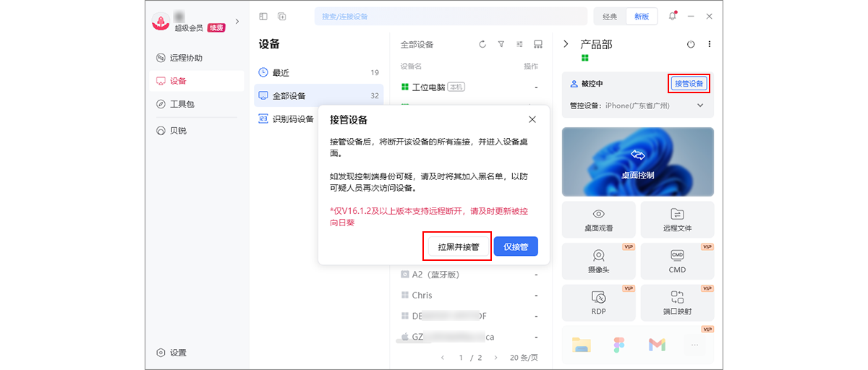The width and height of the screenshot is (868, 370).
Task: Click the 仅接管 button in the dialog
Action: 516,246
